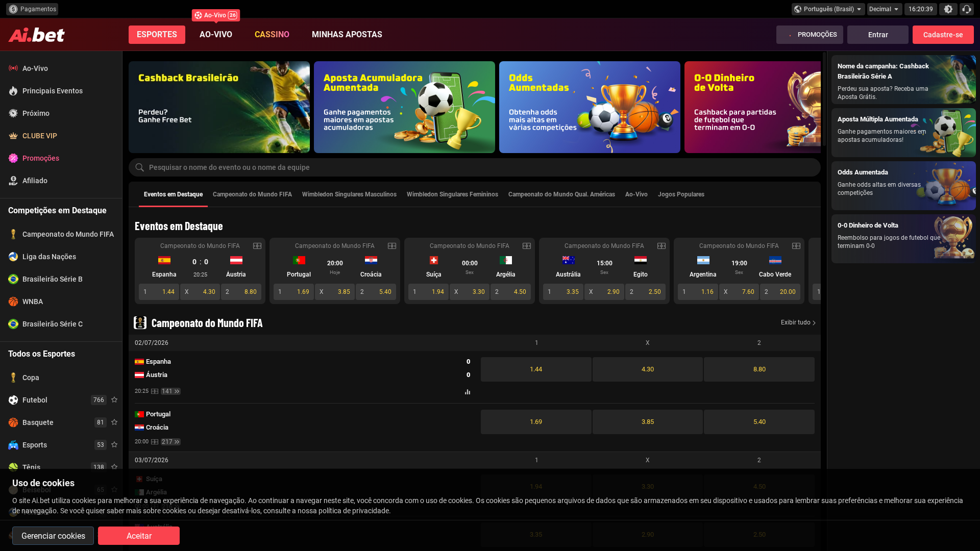Select Brasileirão Série C competition
980x551 pixels.
point(61,324)
